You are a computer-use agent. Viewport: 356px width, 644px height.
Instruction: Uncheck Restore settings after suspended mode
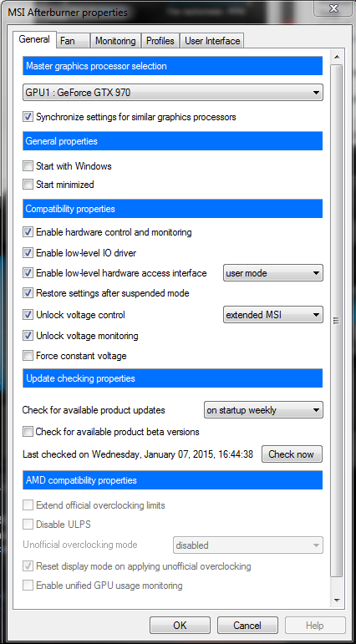tap(28, 293)
